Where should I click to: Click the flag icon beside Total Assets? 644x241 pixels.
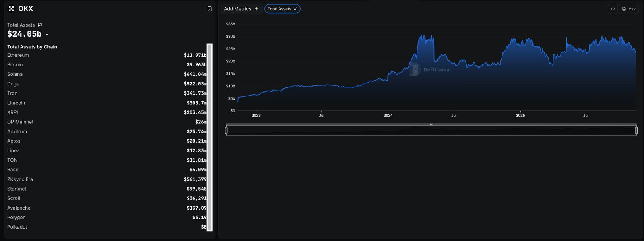pyautogui.click(x=40, y=25)
